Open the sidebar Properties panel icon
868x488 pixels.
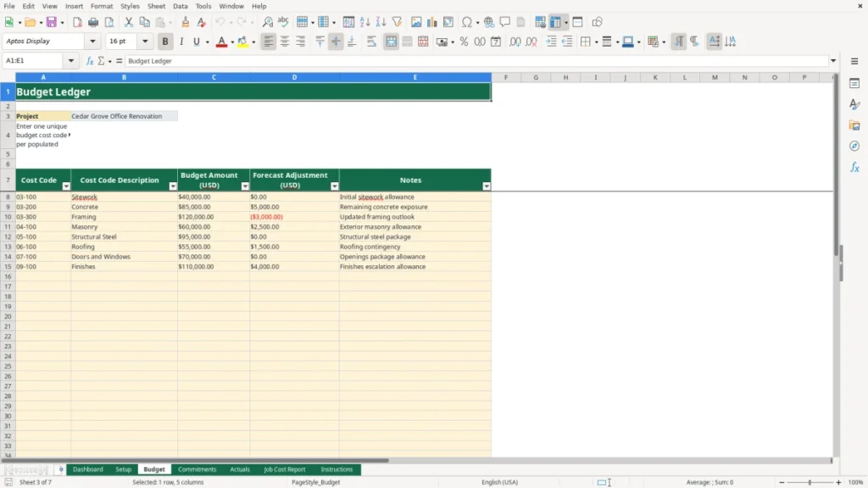click(x=854, y=83)
